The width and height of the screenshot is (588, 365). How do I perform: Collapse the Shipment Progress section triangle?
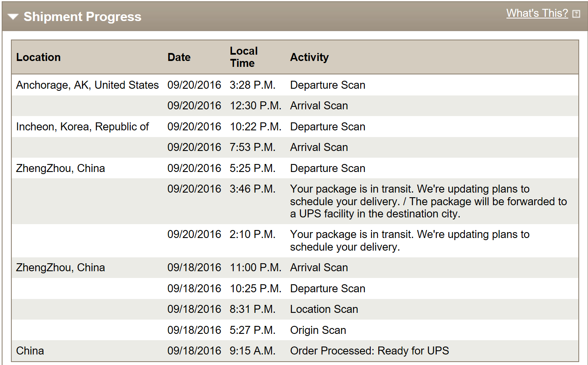13,17
